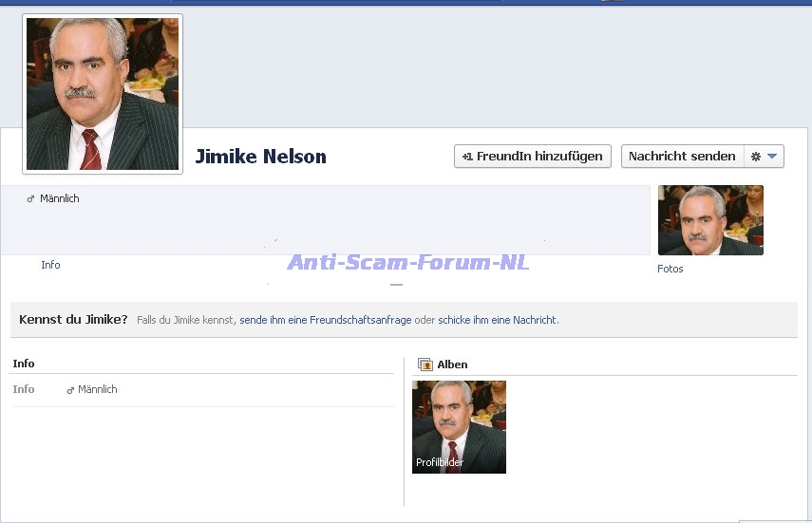Screen dimensions: 812x523
Task: Click the gear icon next to Nachricht senden
Action: (x=756, y=157)
